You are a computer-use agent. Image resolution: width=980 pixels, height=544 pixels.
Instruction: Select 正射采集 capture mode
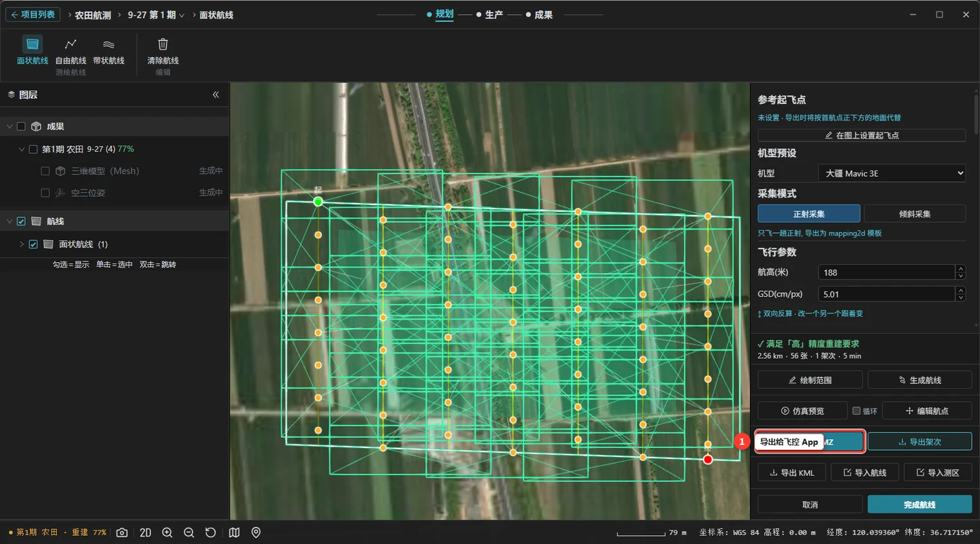809,214
